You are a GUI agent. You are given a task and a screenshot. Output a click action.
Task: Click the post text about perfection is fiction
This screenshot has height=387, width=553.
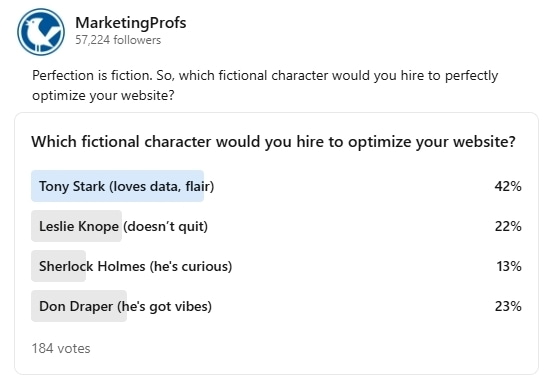tap(265, 85)
